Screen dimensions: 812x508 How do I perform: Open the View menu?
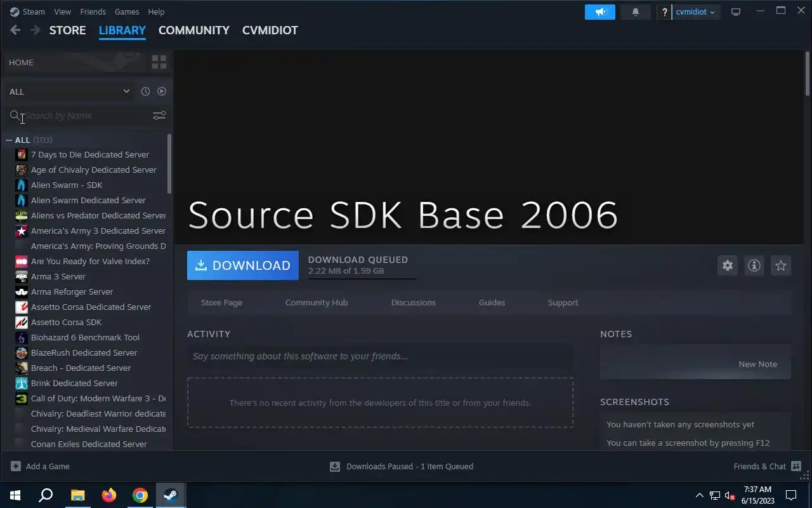pos(63,11)
